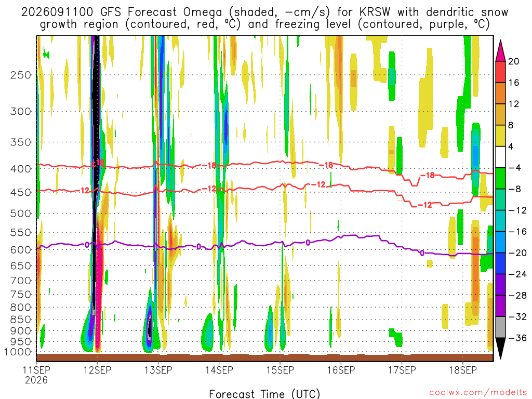Select the gray colorbar segment above -36
The image size is (532, 399).
point(500,327)
